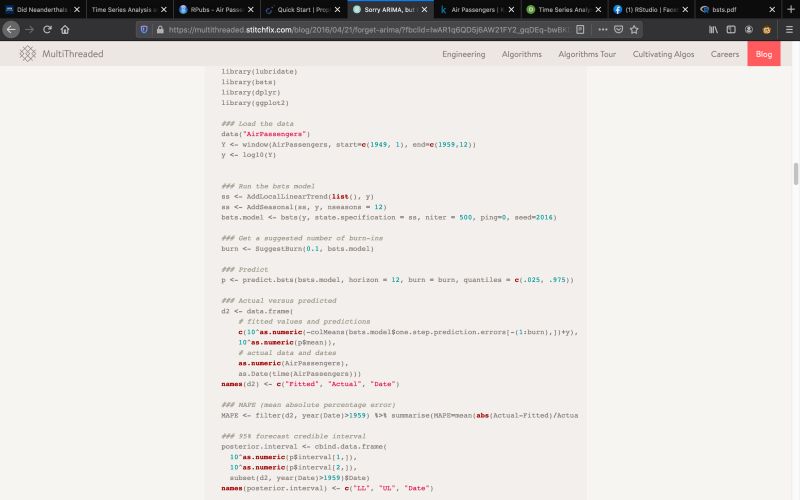This screenshot has width=800, height=500.
Task: Close the 'Did Neanderthals' tab
Action: pyautogui.click(x=77, y=9)
